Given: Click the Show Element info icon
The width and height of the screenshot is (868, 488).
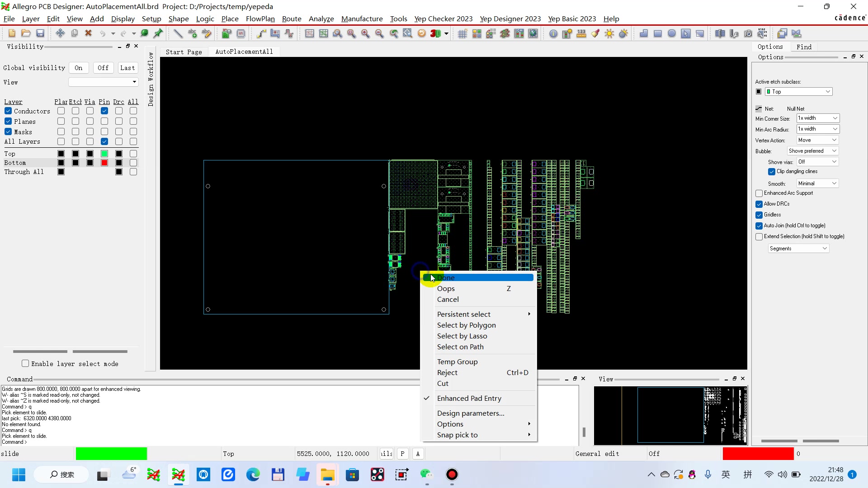Looking at the screenshot, I should (x=553, y=33).
